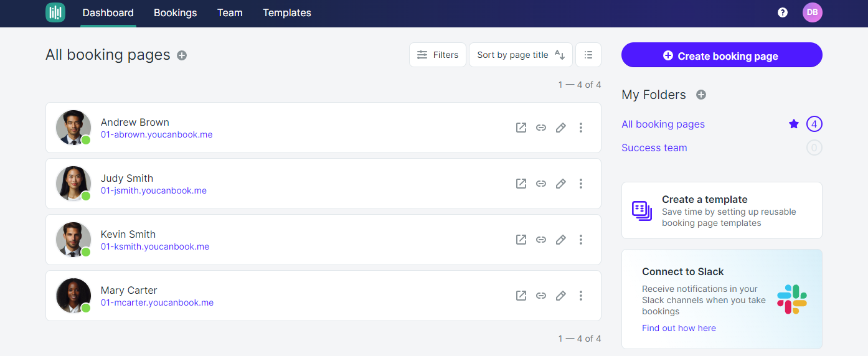Viewport: 868px width, 356px height.
Task: Open the DB user account menu
Action: [813, 12]
